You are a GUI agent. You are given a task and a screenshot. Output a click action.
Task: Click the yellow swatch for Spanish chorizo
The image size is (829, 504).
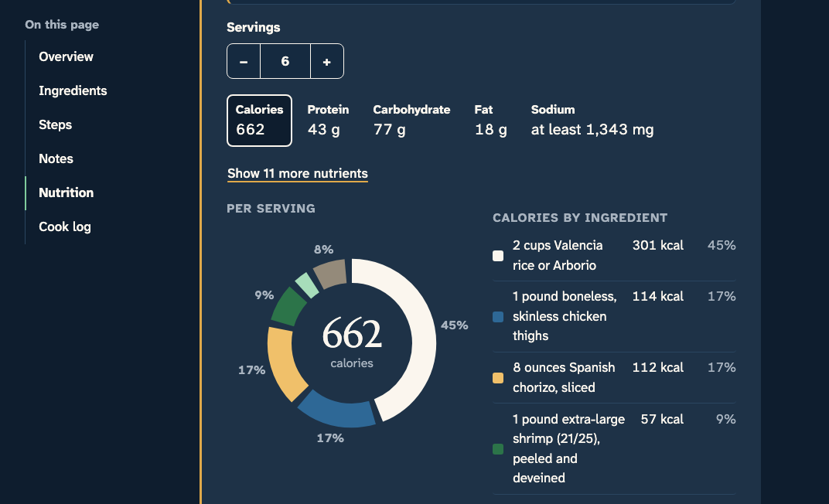point(498,378)
